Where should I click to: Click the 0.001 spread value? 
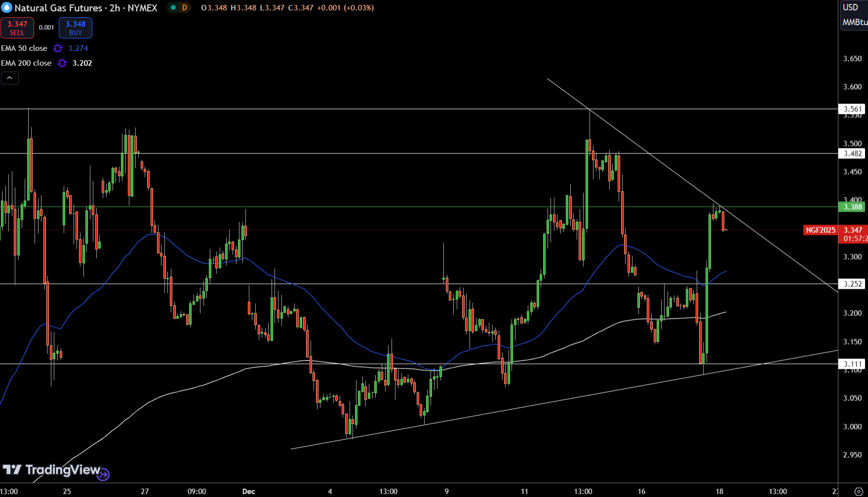pyautogui.click(x=46, y=28)
